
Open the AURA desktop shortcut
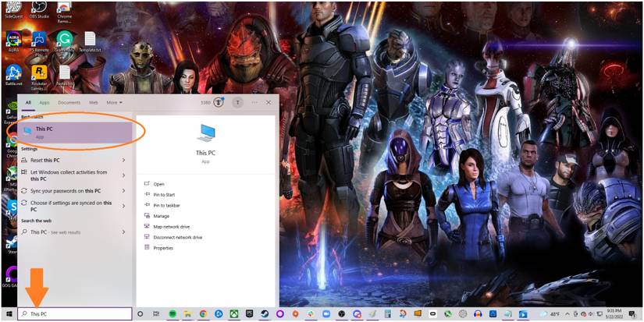[14, 42]
